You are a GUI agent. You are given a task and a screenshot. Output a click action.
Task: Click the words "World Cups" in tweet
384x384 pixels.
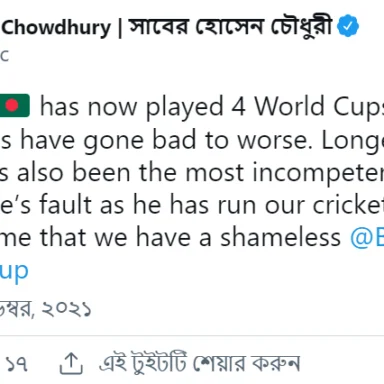tap(319, 107)
